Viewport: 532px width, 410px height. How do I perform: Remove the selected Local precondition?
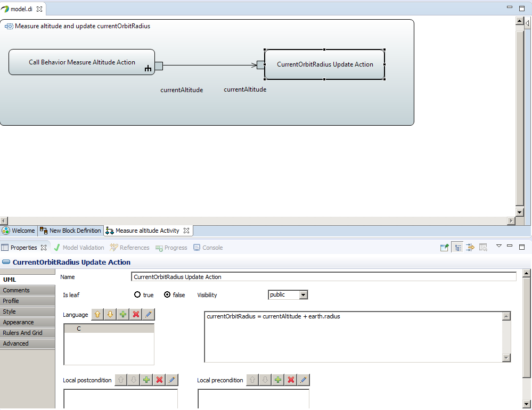coord(291,380)
